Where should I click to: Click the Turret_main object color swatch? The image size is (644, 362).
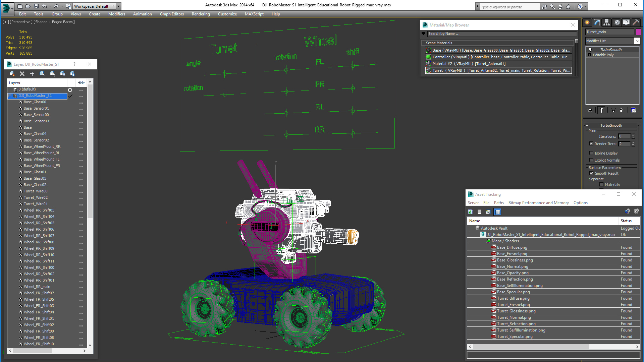638,32
